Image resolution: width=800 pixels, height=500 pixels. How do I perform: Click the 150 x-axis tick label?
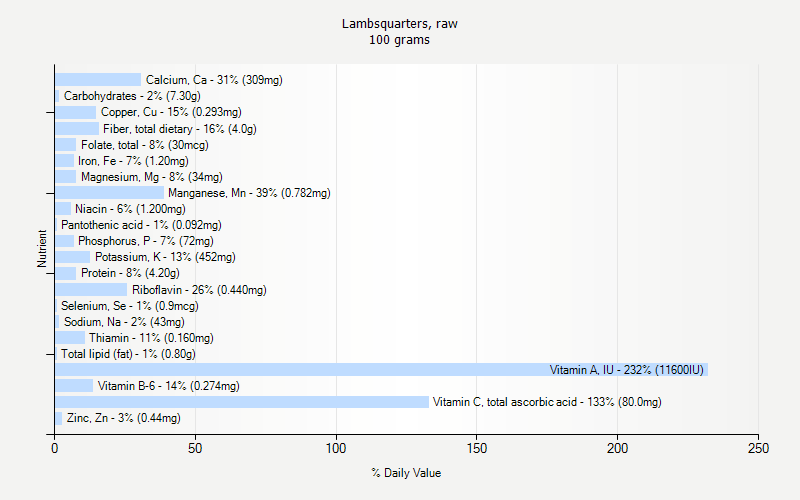click(477, 448)
